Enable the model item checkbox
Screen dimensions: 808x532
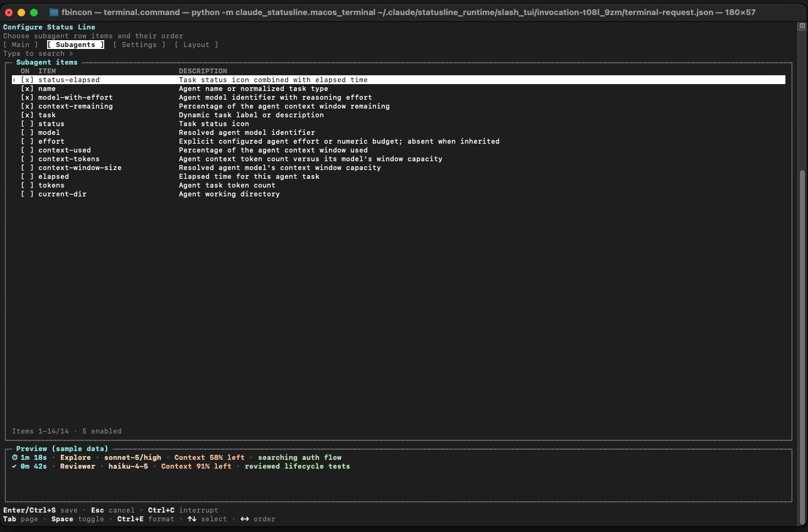[x=28, y=133]
